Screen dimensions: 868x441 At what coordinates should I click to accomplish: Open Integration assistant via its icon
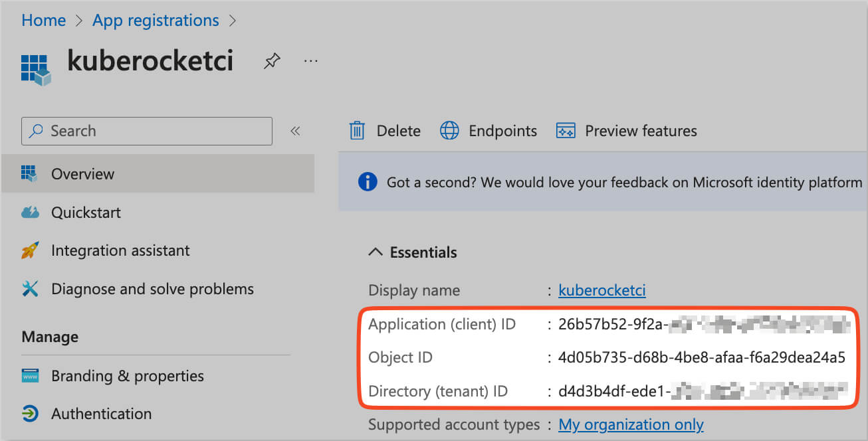pos(31,250)
